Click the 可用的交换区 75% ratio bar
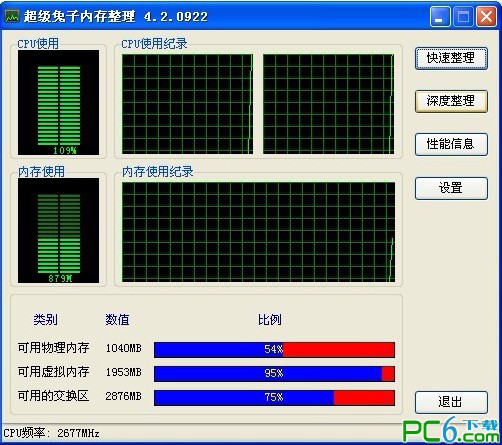 point(274,398)
